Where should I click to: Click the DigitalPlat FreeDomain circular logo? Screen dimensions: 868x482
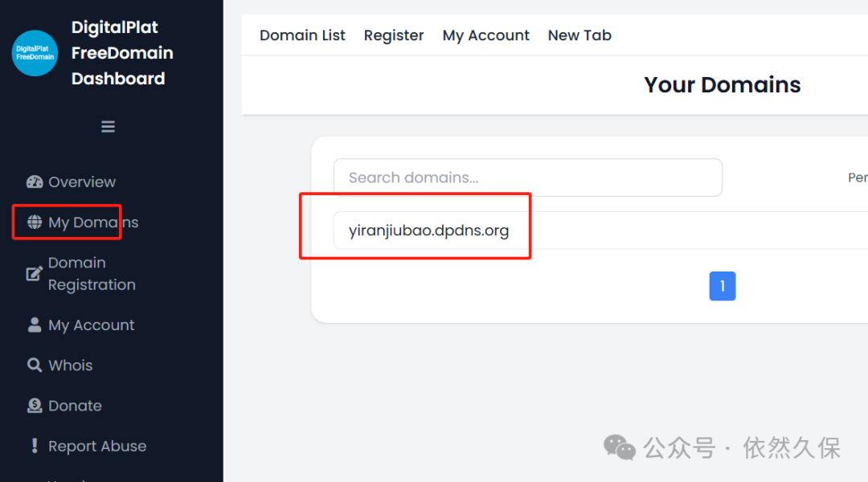(35, 53)
